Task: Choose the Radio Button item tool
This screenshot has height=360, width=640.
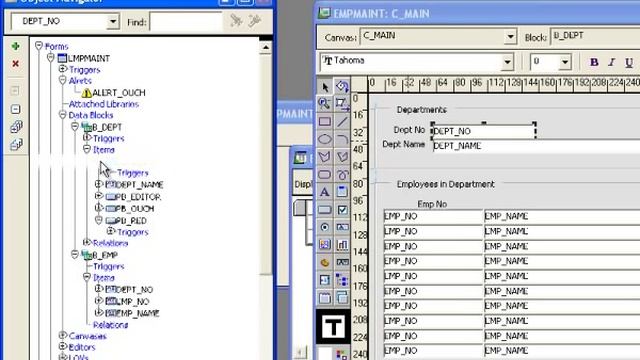Action: click(x=325, y=227)
